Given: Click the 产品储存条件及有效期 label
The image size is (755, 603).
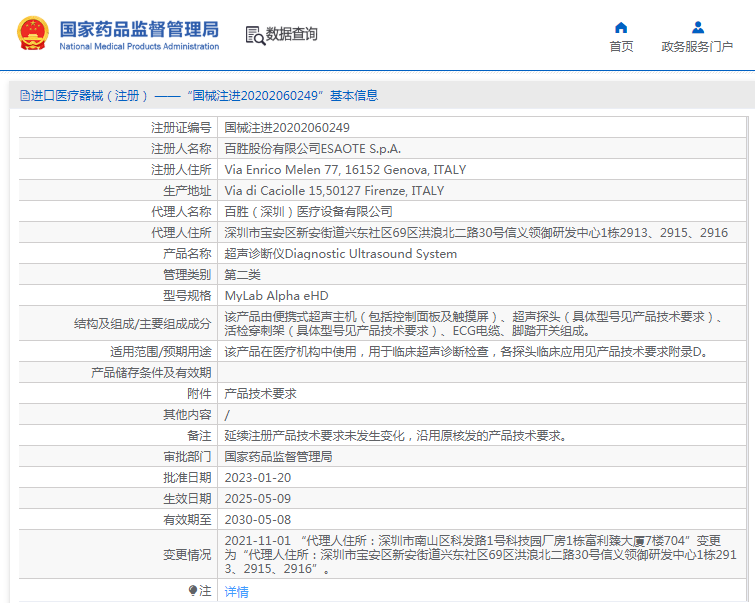Looking at the screenshot, I should [151, 373].
